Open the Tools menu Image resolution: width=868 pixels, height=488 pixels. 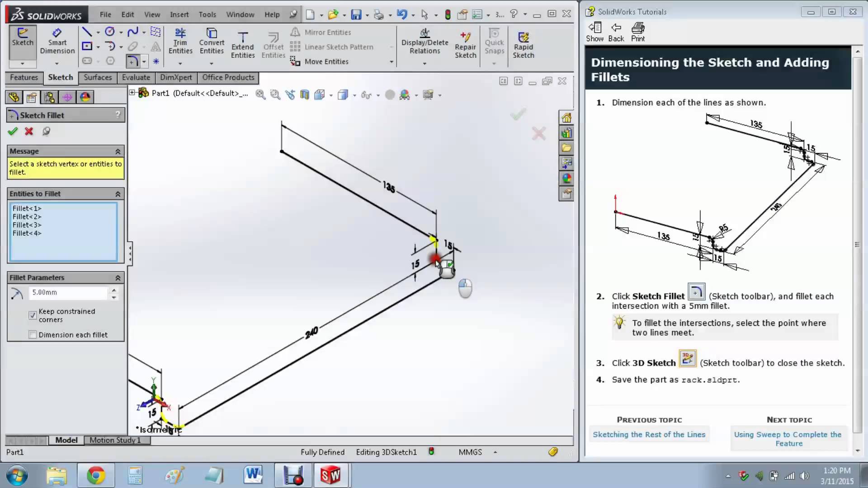coord(207,14)
